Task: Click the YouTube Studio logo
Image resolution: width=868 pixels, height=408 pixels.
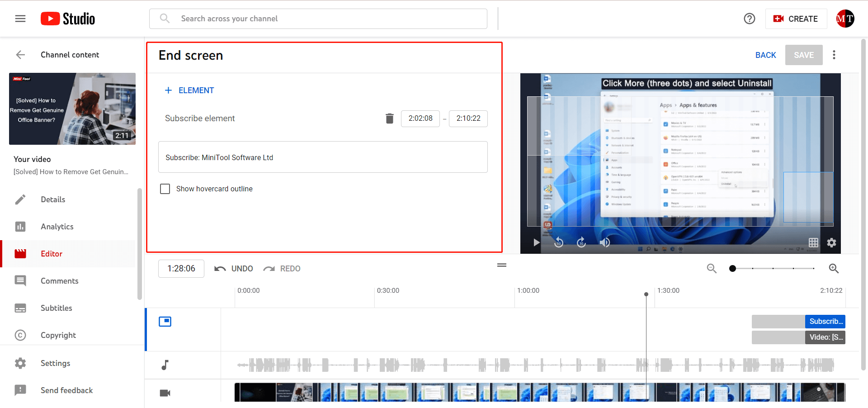Action: pos(68,19)
